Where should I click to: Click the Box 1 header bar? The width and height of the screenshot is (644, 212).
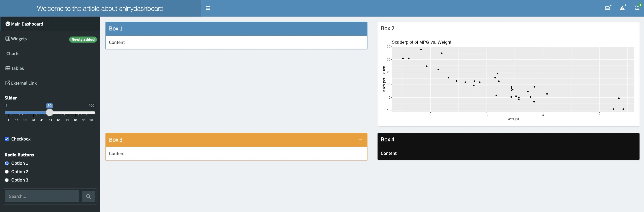click(x=236, y=28)
